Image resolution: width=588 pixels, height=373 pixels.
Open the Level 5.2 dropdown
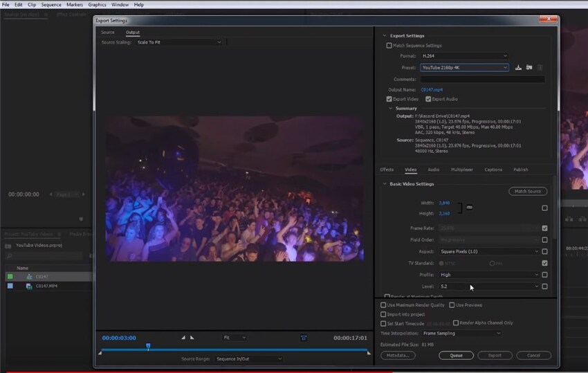[x=489, y=286]
